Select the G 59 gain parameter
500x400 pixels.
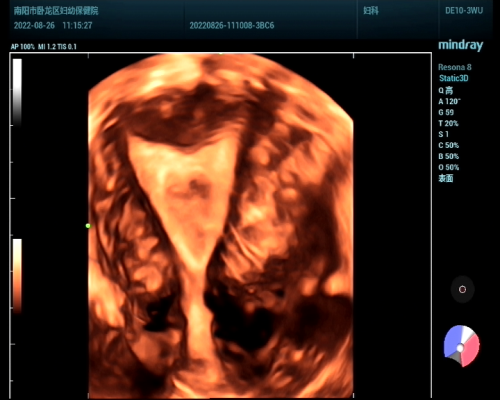pos(446,112)
